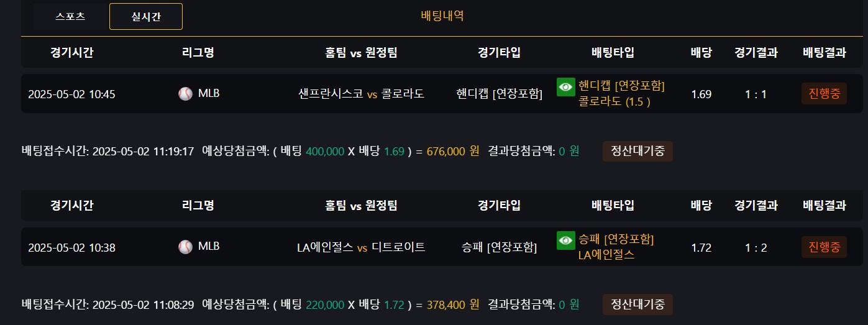Viewport: 868px width, 325px height.
Task: Switch to the 실시간 tab
Action: [146, 17]
